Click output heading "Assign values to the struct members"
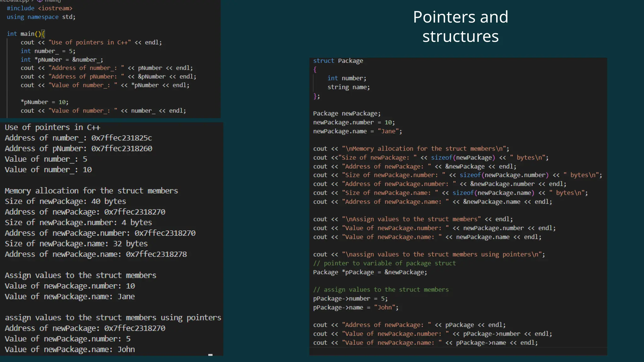 (80, 275)
